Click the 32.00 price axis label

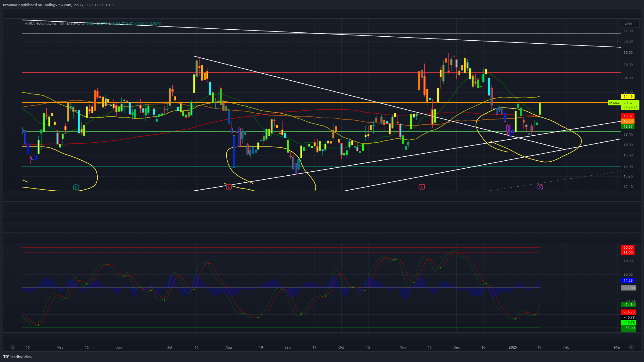click(628, 31)
